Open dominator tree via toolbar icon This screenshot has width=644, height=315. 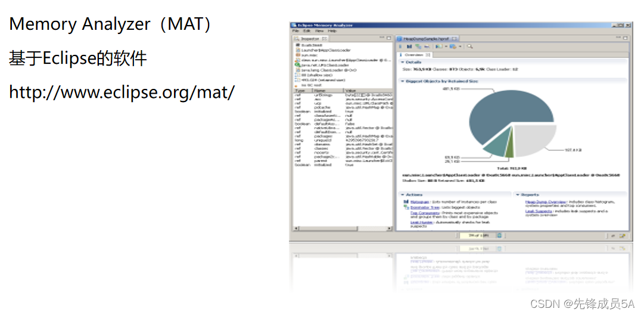pos(418,47)
